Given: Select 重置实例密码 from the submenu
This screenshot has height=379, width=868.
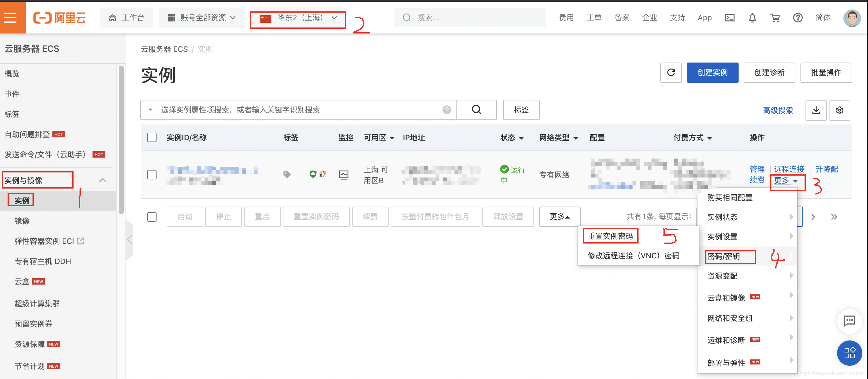Looking at the screenshot, I should [610, 236].
